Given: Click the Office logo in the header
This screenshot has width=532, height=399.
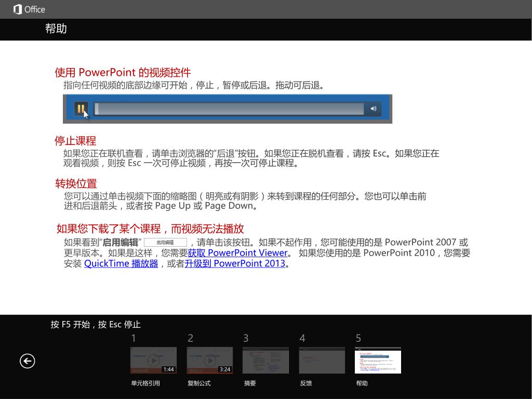Looking at the screenshot, I should pyautogui.click(x=29, y=9).
